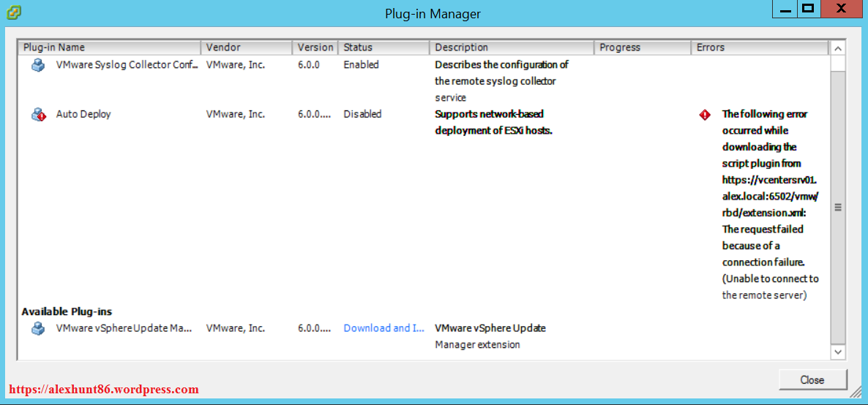This screenshot has width=868, height=405.
Task: Click the vSphere icon in the title bar
Action: [14, 12]
